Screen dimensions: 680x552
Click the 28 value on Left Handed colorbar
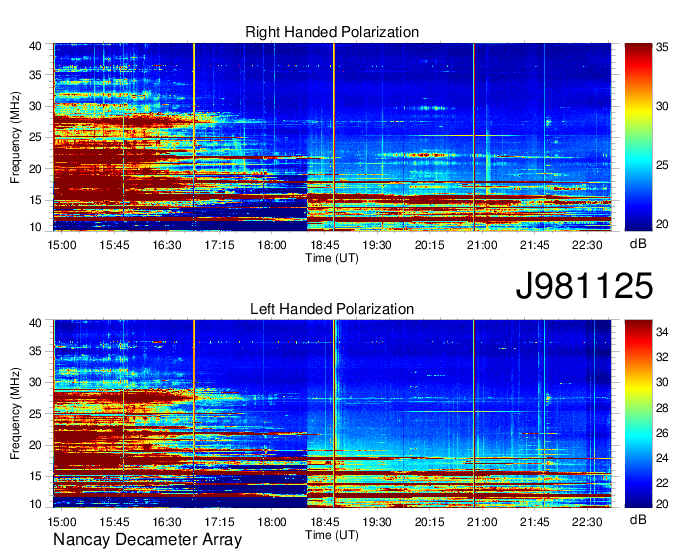pyautogui.click(x=662, y=408)
